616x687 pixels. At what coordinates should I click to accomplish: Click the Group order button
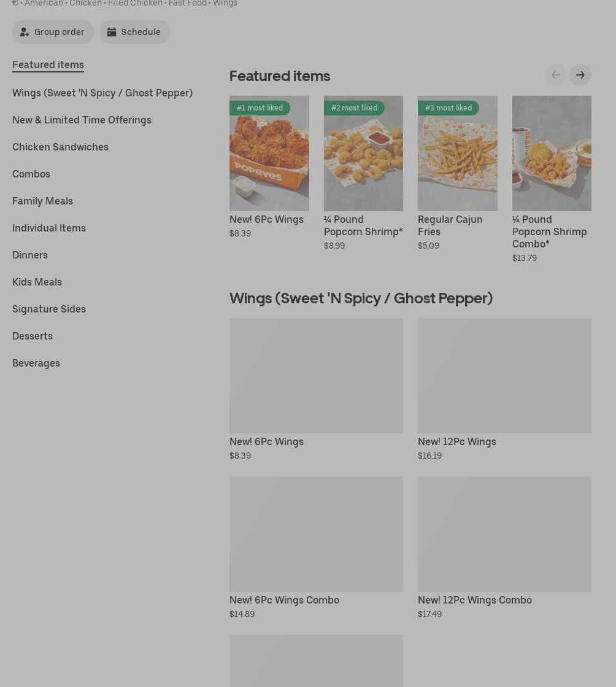point(53,32)
